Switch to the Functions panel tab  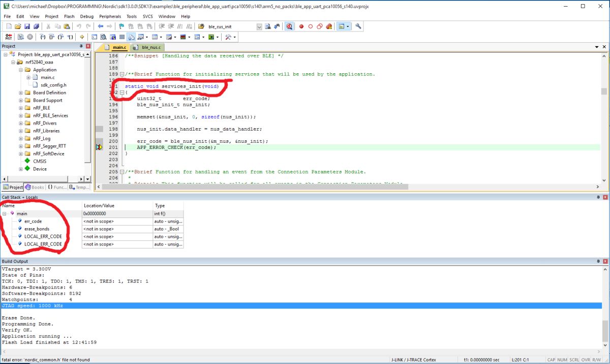(x=57, y=188)
